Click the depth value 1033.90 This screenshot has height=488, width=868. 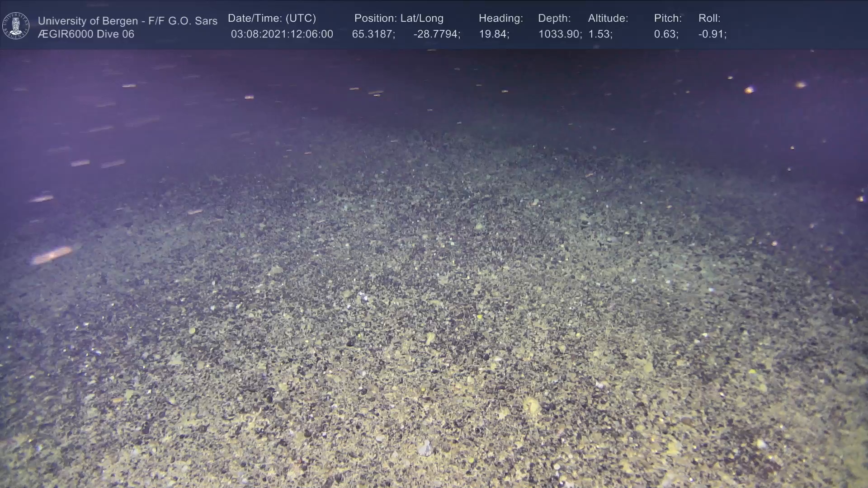(x=560, y=34)
